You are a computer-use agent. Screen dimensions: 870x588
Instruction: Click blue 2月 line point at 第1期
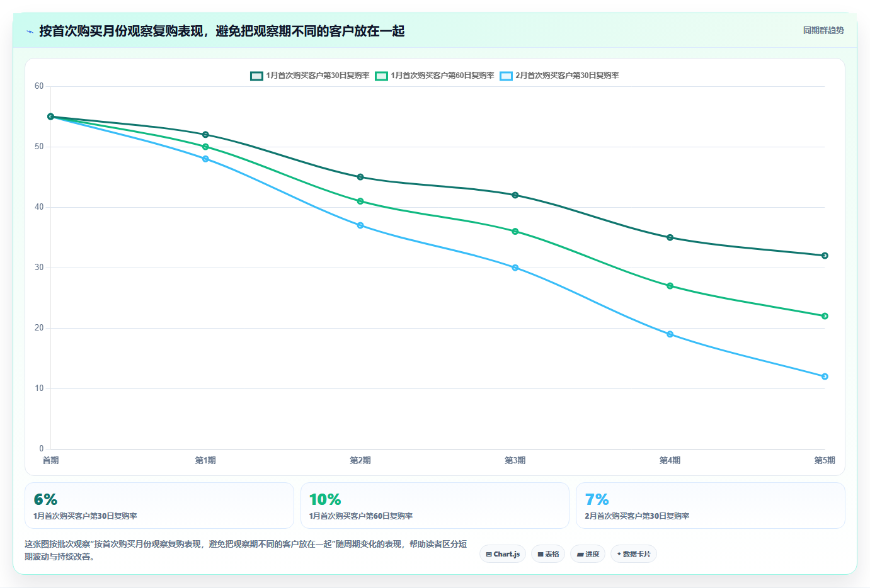point(205,159)
